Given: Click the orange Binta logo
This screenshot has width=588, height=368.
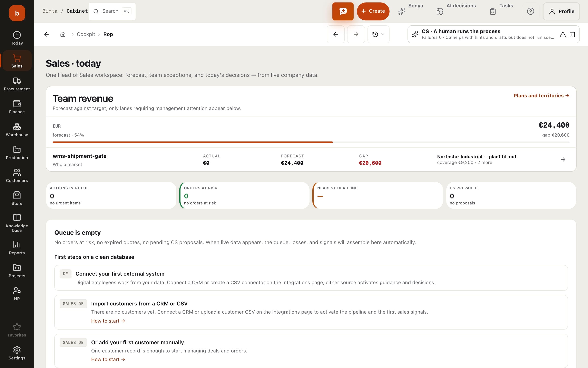Looking at the screenshot, I should tap(17, 13).
